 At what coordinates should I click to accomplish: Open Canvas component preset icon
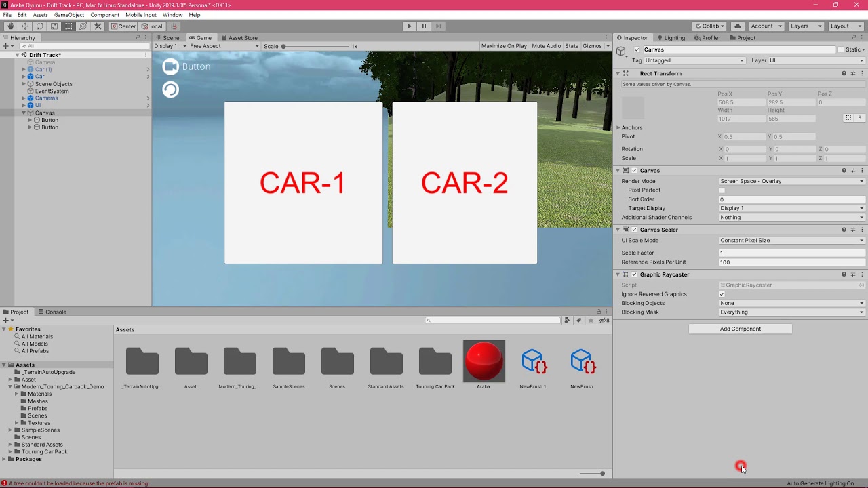coord(853,171)
